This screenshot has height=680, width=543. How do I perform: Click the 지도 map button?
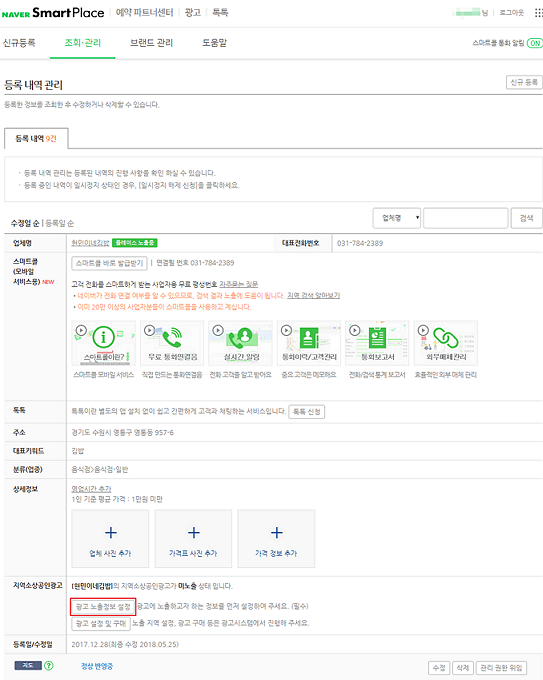coord(28,665)
